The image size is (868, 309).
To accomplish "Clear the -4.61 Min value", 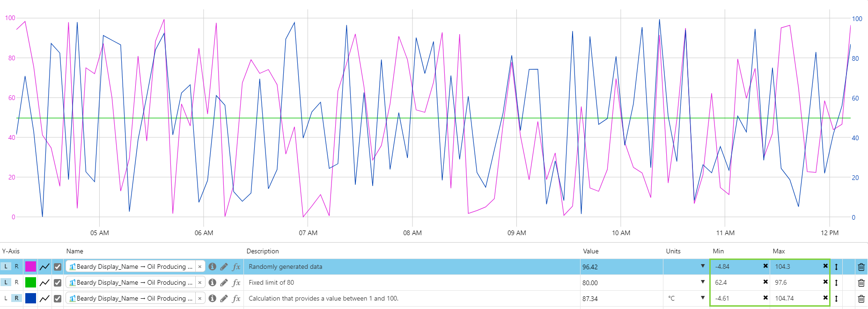I will 765,298.
